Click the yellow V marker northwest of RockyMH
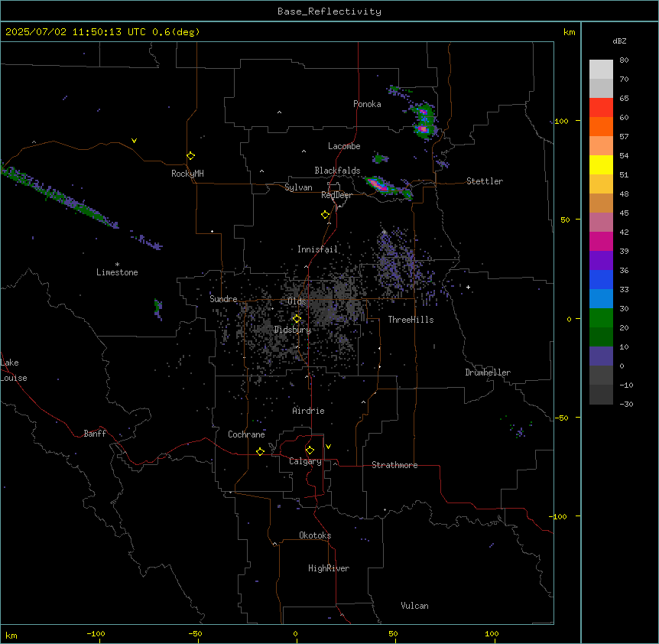 point(134,141)
